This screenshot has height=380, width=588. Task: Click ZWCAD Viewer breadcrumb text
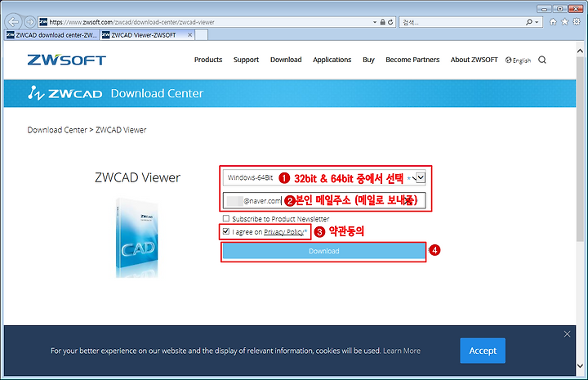point(121,130)
